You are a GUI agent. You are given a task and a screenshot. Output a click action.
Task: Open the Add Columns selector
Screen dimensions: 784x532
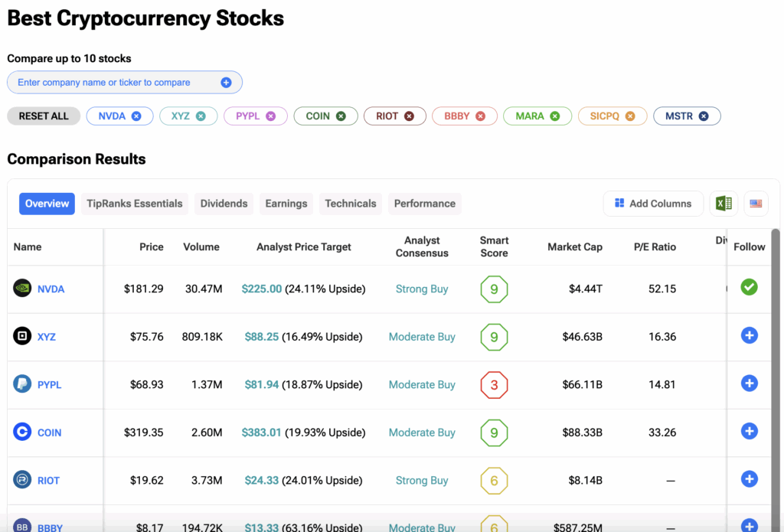pos(653,204)
